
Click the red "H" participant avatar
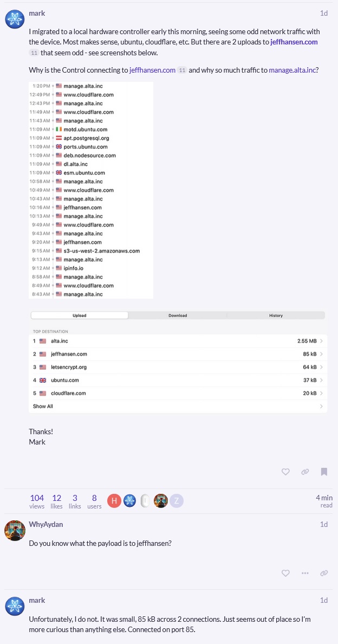114,501
